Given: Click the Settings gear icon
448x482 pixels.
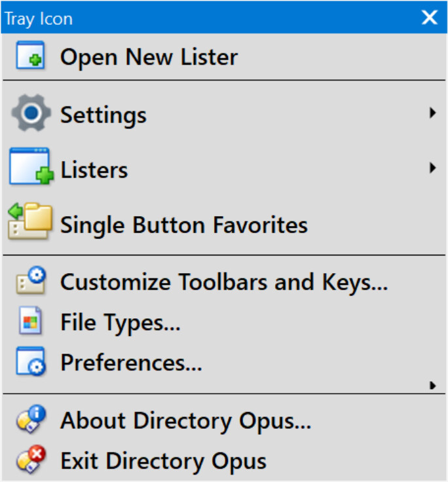Looking at the screenshot, I should (x=30, y=114).
